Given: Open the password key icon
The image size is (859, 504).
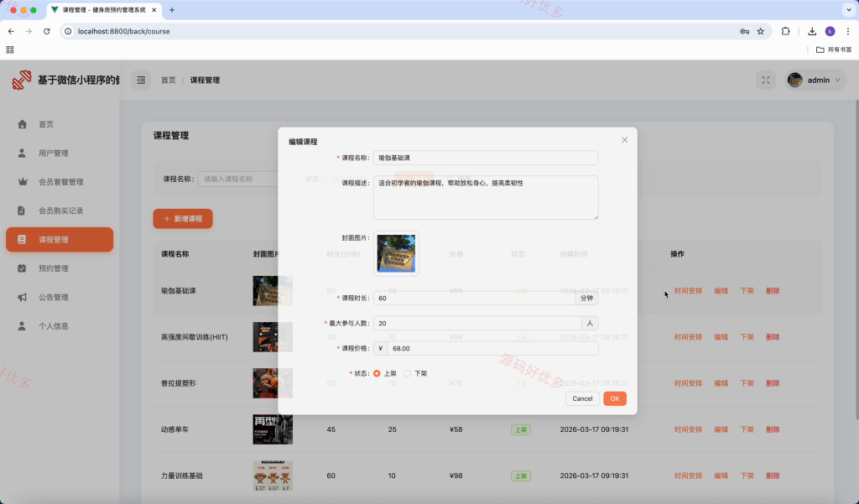Looking at the screenshot, I should coord(745,31).
